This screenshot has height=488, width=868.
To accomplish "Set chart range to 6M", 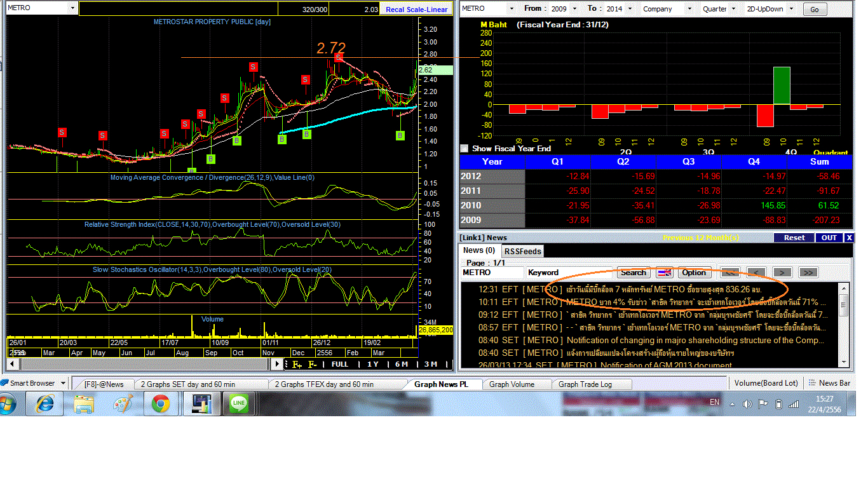I will pos(401,364).
